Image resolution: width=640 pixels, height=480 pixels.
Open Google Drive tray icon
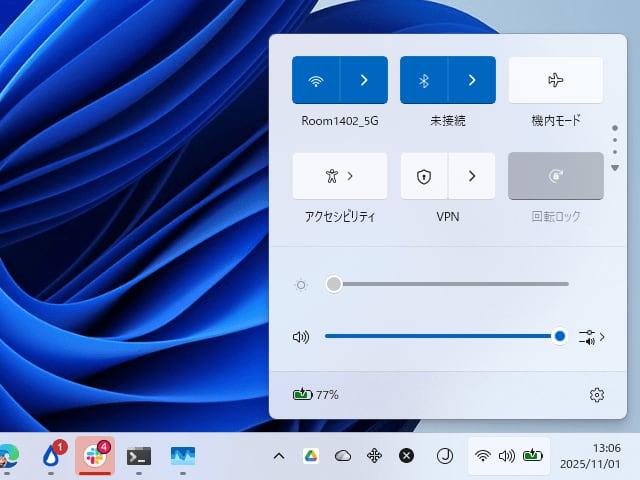tap(311, 456)
